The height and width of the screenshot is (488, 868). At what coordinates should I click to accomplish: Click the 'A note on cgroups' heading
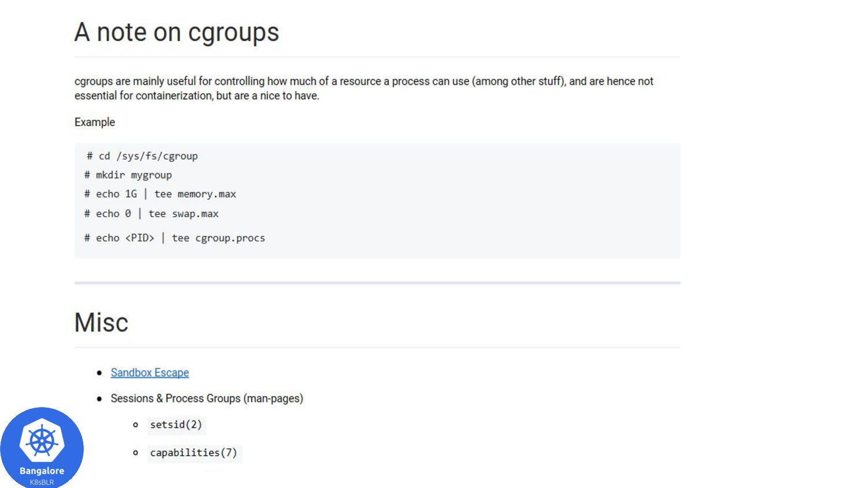176,32
